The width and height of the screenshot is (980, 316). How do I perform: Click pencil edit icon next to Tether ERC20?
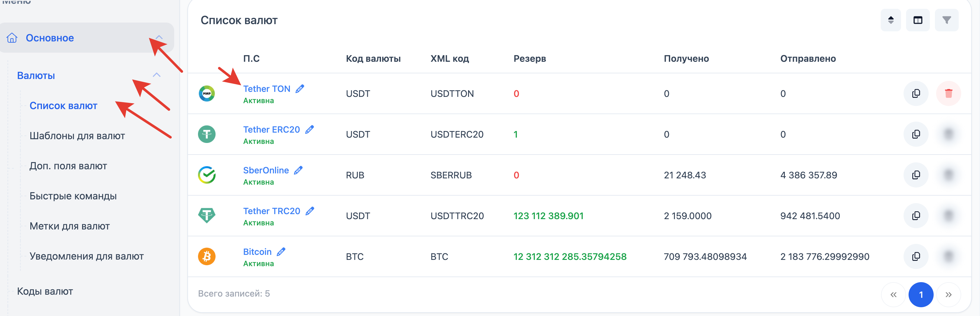[x=310, y=129]
